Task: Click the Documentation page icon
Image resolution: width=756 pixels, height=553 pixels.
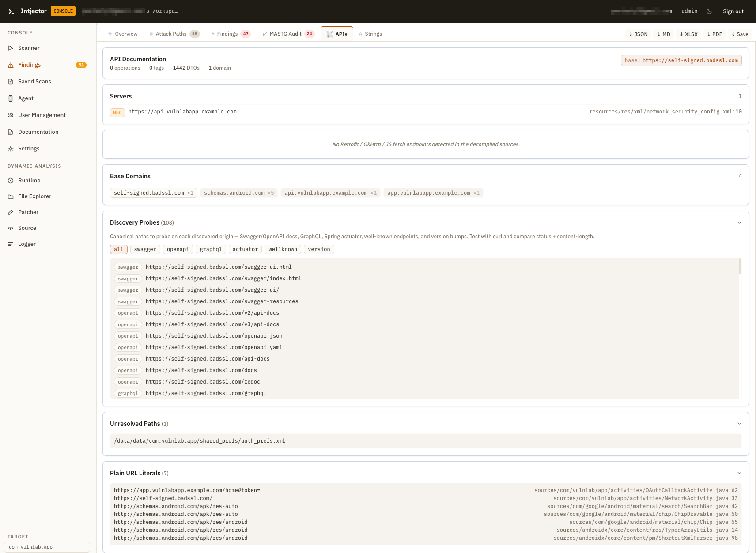Action: click(x=11, y=132)
